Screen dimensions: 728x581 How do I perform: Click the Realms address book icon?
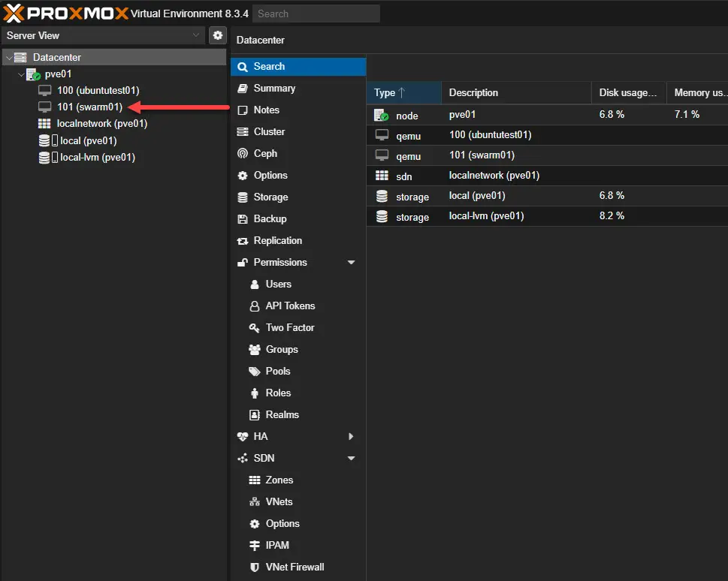click(x=255, y=415)
